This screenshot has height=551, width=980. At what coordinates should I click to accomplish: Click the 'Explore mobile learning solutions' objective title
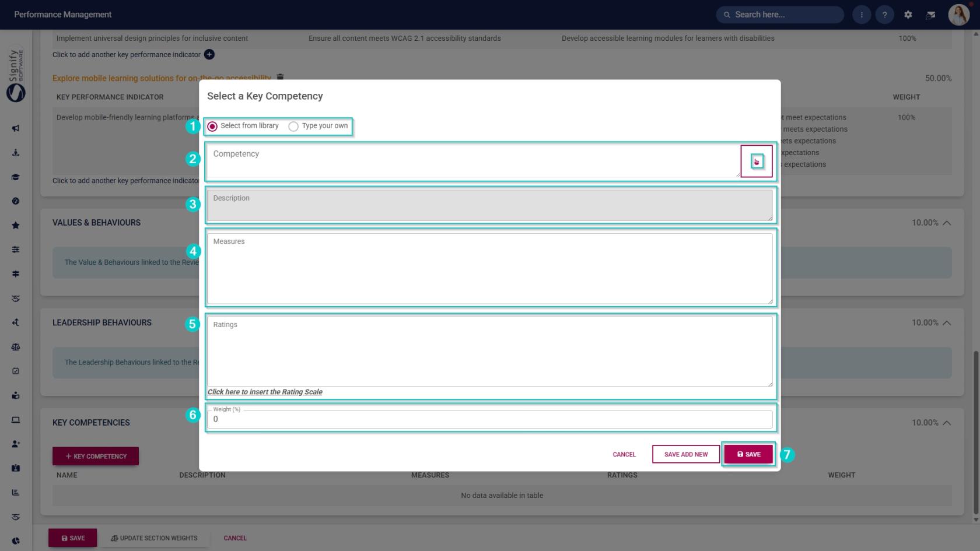(162, 78)
